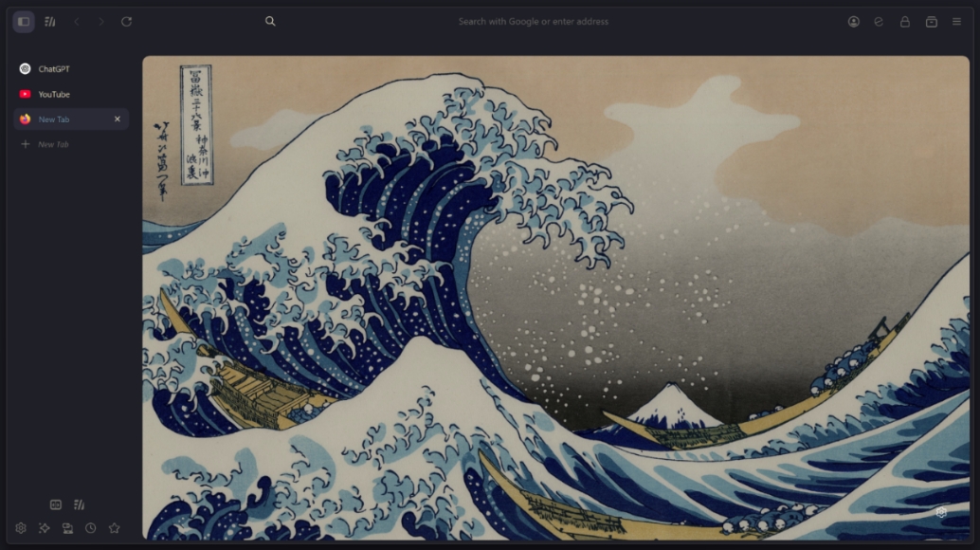Click the 'e' shaped extension icon
The height and width of the screenshot is (550, 980).
click(879, 21)
